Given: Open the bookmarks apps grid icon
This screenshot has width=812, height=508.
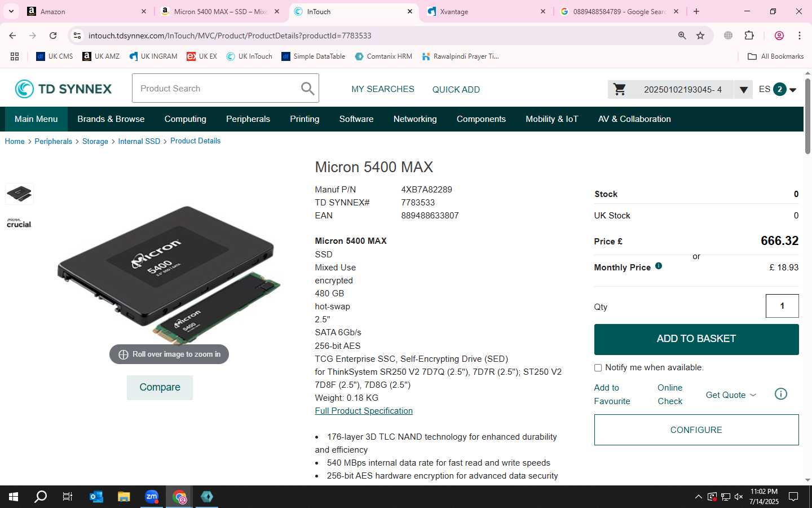Looking at the screenshot, I should coord(15,56).
